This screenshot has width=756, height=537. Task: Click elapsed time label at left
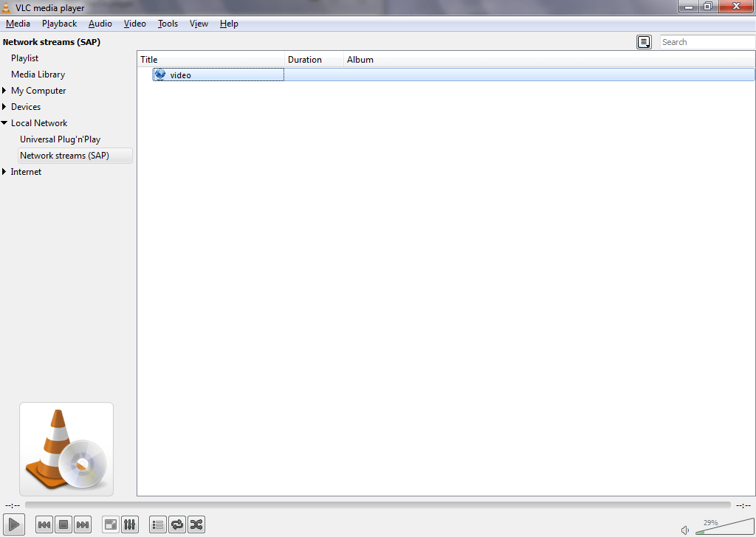pyautogui.click(x=13, y=505)
